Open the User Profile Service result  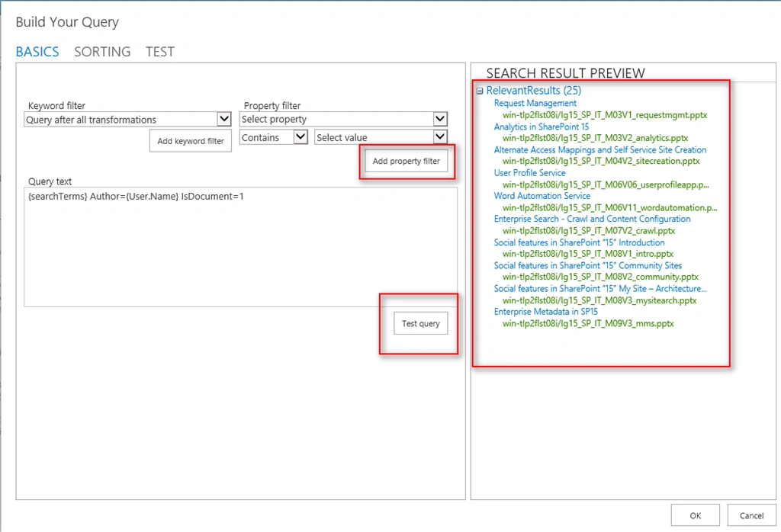coord(529,173)
